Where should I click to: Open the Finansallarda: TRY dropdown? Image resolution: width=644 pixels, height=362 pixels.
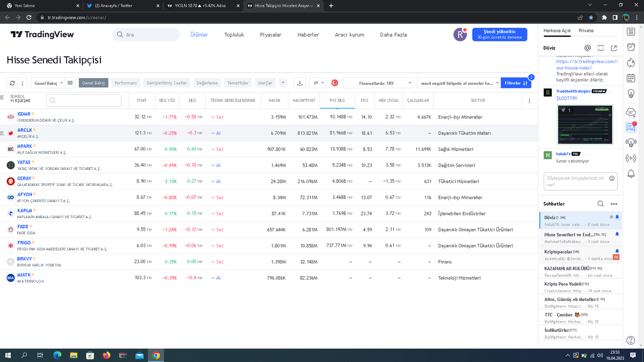tap(378, 83)
